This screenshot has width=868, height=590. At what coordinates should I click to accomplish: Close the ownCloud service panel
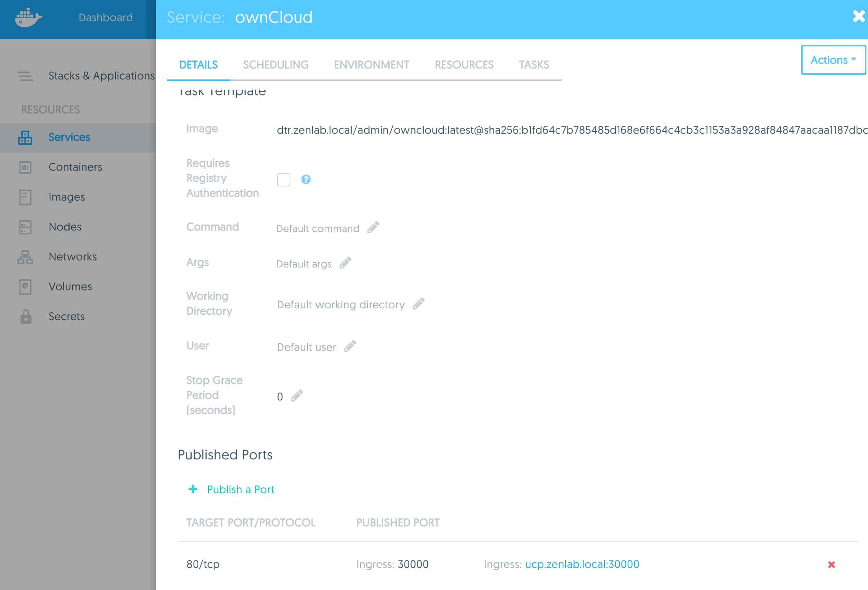[858, 17]
